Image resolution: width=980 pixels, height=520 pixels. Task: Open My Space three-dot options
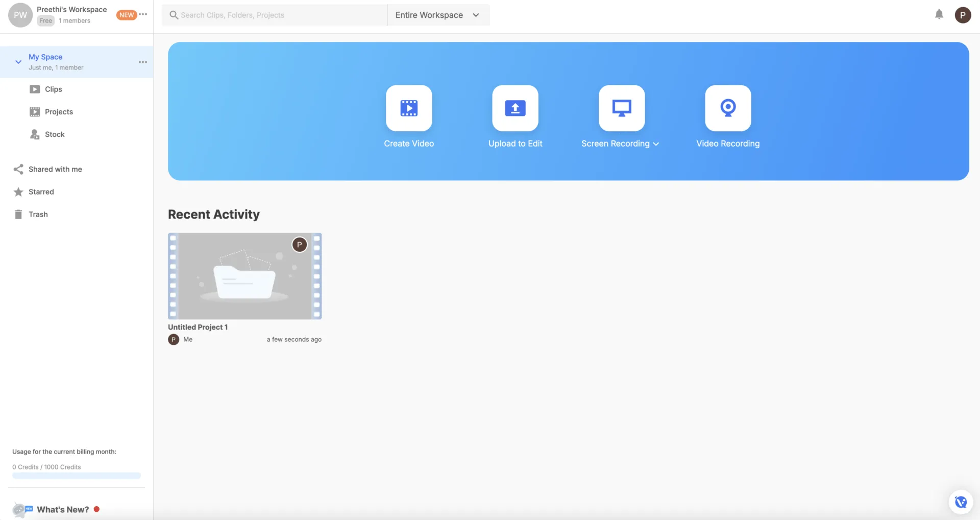click(143, 62)
